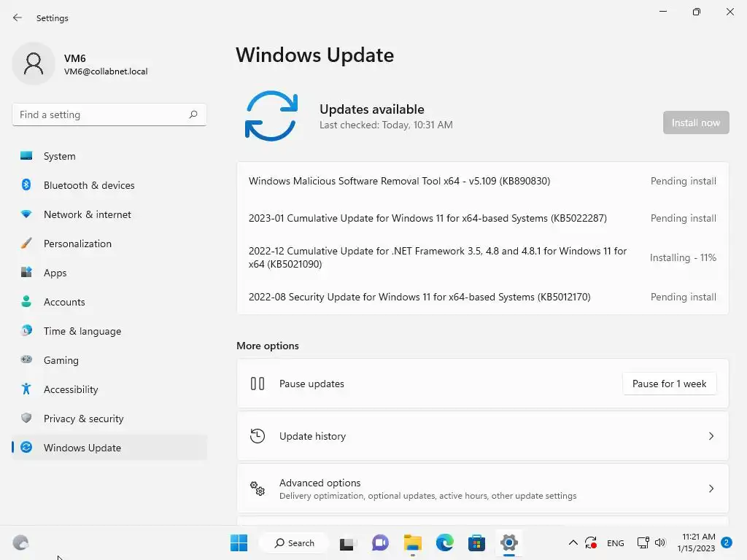
Task: Click the Windows Update sync icon in sidebar
Action: (26, 447)
